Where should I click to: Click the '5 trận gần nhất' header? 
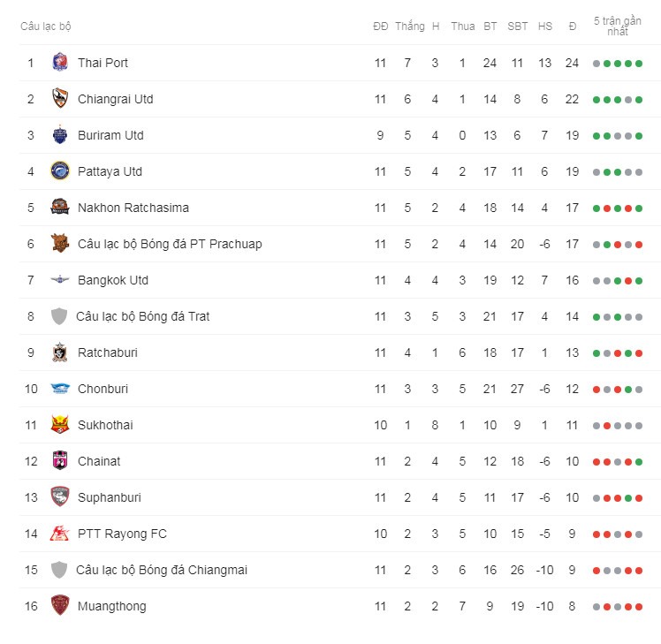[618, 27]
